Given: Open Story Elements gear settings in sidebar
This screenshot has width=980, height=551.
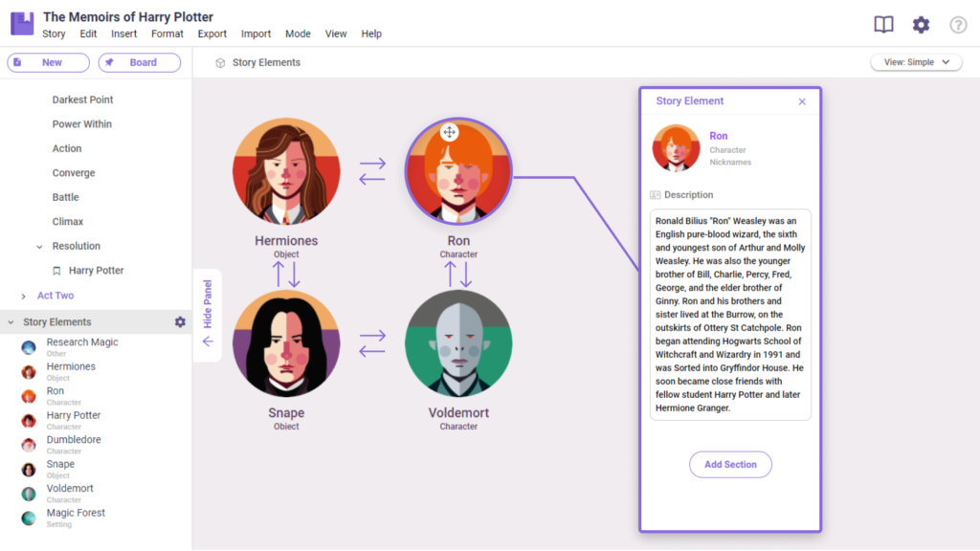Looking at the screenshot, I should click(180, 322).
